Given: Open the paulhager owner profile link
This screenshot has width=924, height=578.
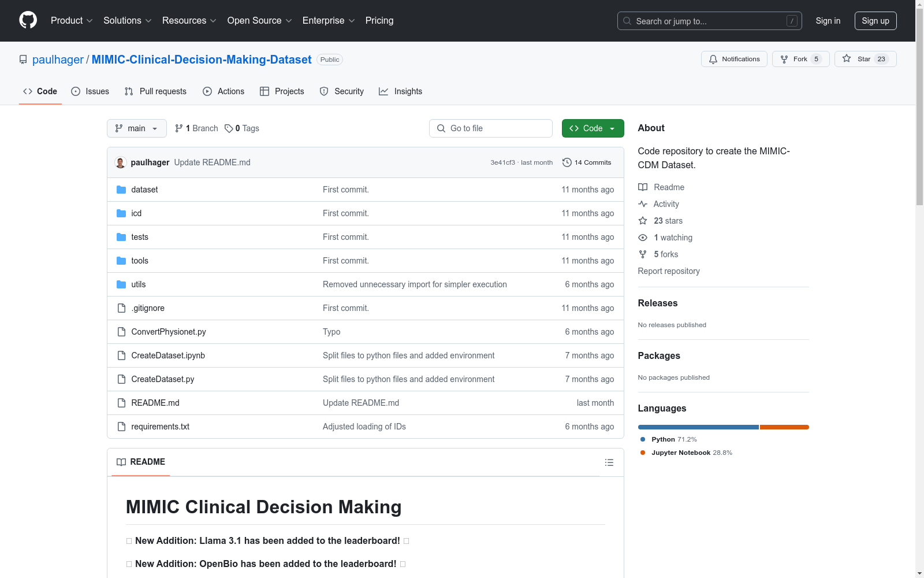Looking at the screenshot, I should 58,60.
